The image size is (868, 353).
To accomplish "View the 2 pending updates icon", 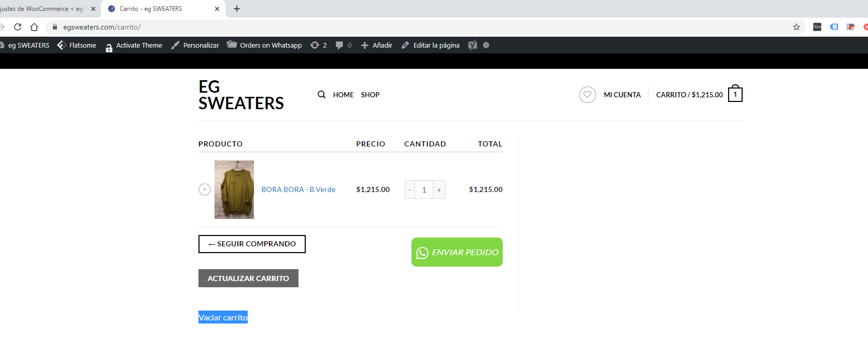I will click(318, 45).
